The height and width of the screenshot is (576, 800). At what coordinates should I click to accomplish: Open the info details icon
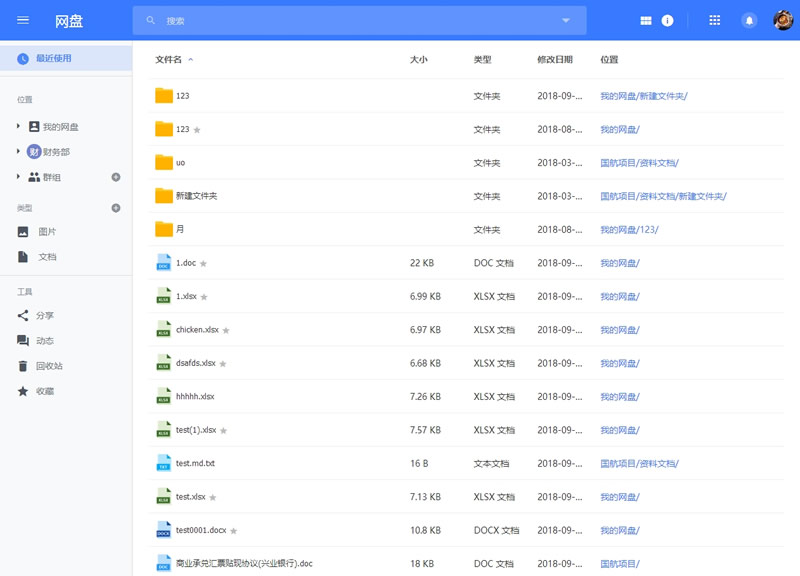(667, 20)
